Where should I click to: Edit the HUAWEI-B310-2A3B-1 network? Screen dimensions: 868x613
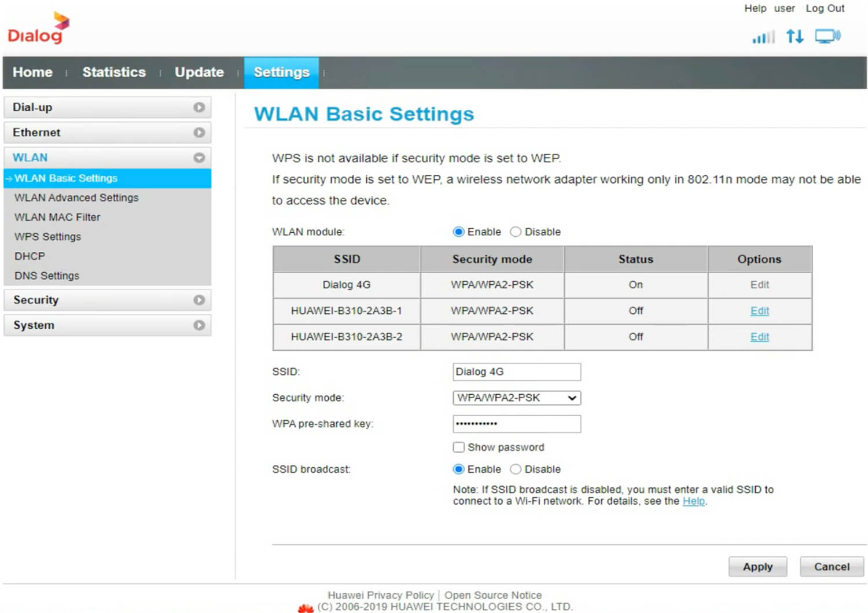759,311
